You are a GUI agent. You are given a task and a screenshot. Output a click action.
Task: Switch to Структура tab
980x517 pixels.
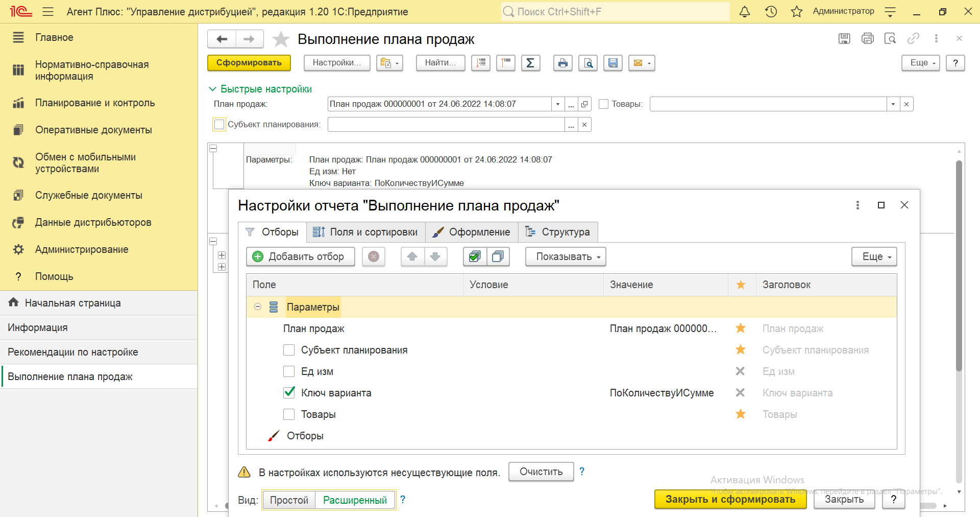pyautogui.click(x=558, y=232)
